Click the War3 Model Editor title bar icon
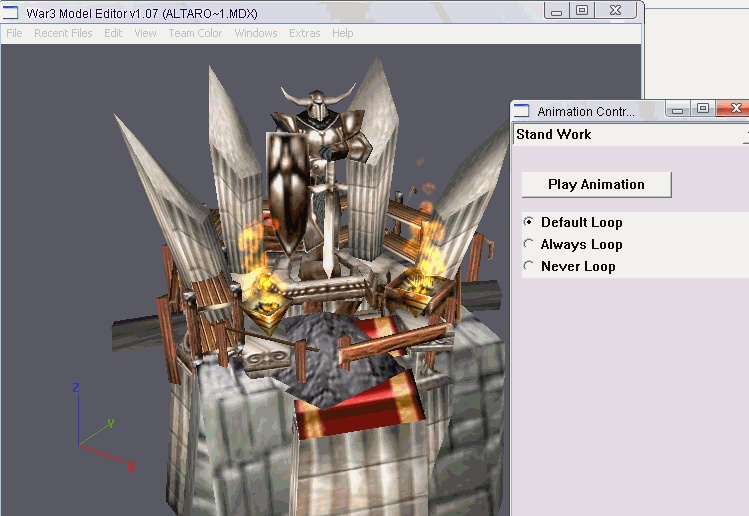This screenshot has width=749, height=516. tap(10, 12)
